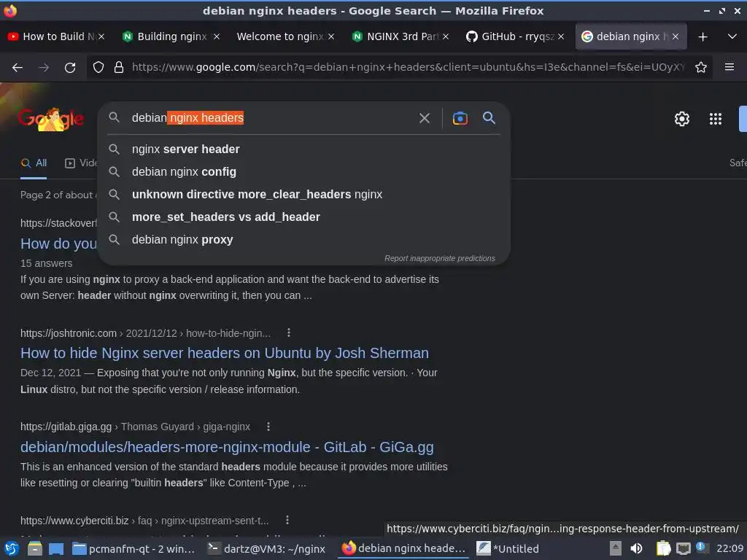The image size is (747, 560).
Task: Click the 22:09 clock
Action: pyautogui.click(x=729, y=548)
